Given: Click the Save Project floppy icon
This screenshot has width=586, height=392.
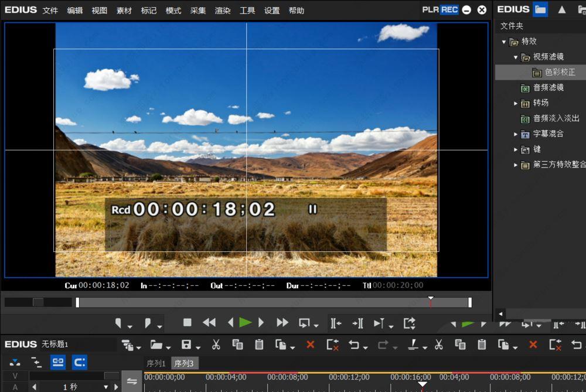Looking at the screenshot, I should tap(186, 345).
